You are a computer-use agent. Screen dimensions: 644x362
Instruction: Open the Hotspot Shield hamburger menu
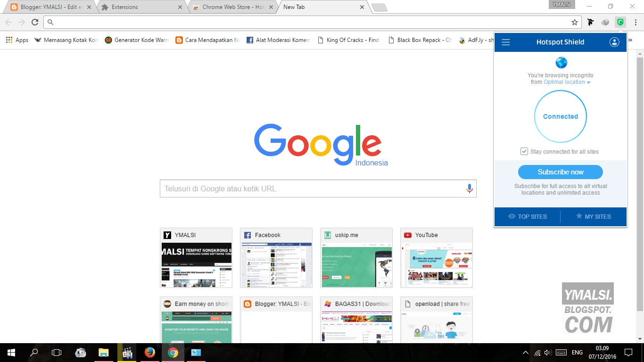coord(505,42)
